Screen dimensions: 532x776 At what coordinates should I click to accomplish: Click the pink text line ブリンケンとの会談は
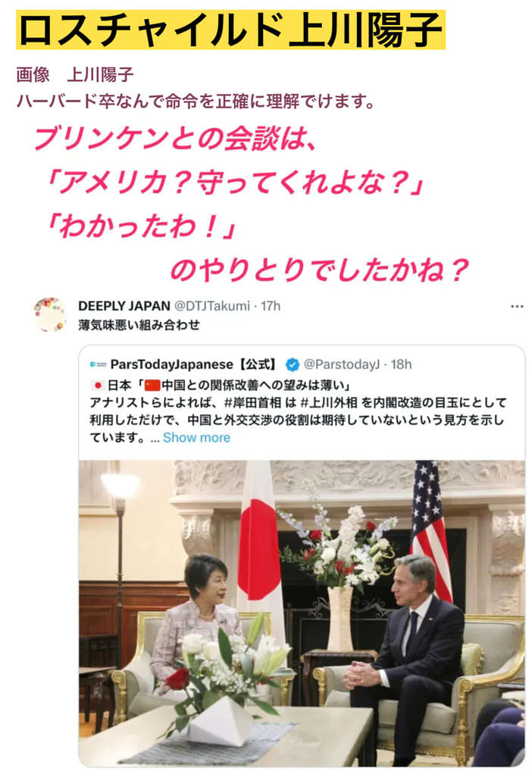click(x=175, y=139)
